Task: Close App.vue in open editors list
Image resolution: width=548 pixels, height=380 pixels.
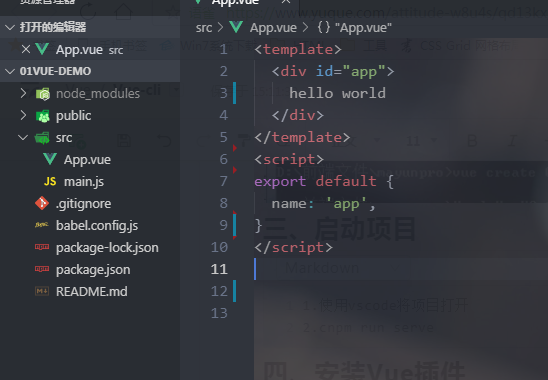Action: coord(26,49)
